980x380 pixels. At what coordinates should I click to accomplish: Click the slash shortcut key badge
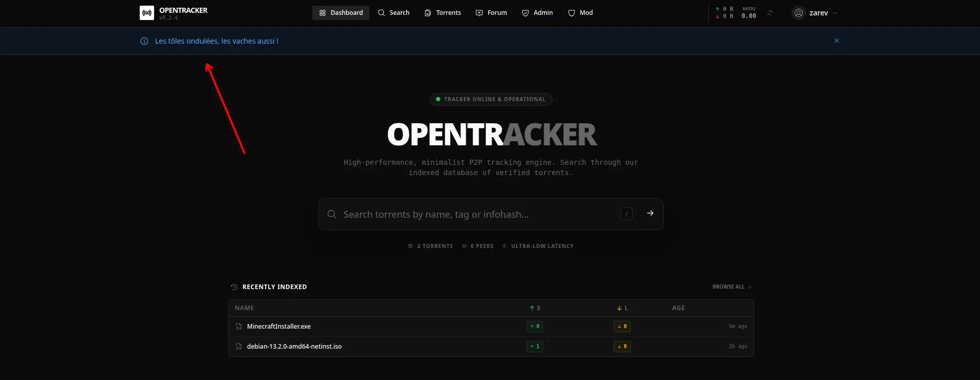tap(626, 214)
